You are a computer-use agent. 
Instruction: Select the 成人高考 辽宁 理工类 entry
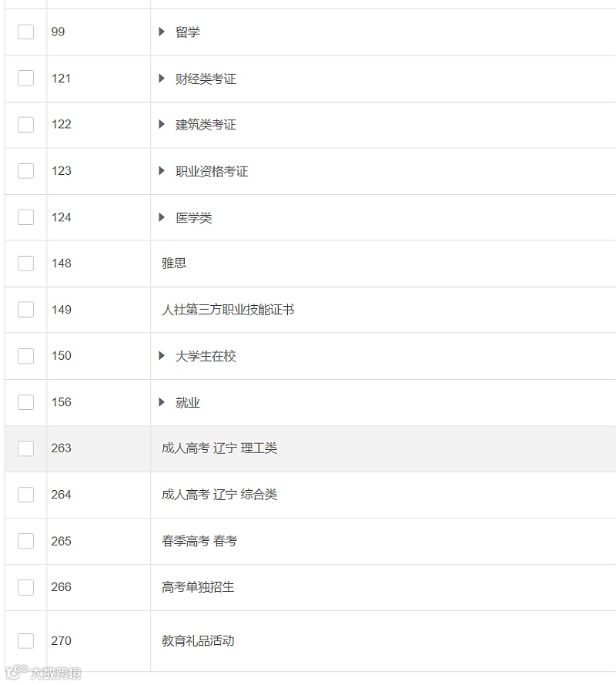(x=219, y=448)
